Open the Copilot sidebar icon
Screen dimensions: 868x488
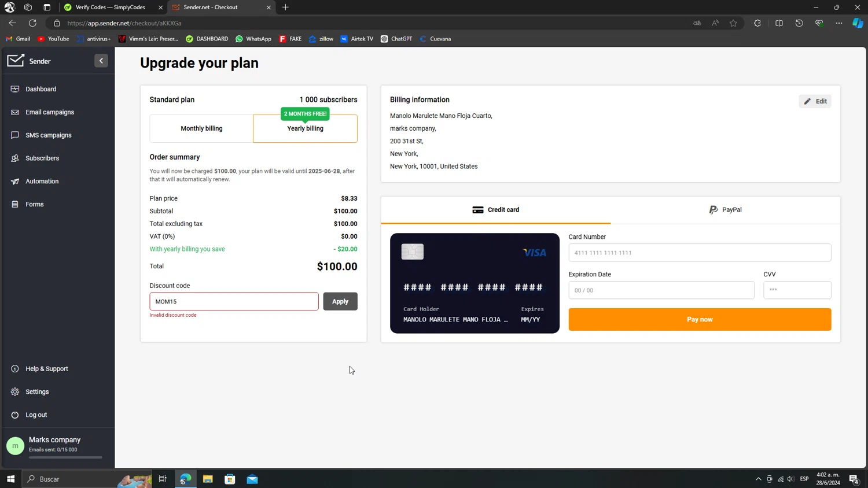pyautogui.click(x=858, y=23)
